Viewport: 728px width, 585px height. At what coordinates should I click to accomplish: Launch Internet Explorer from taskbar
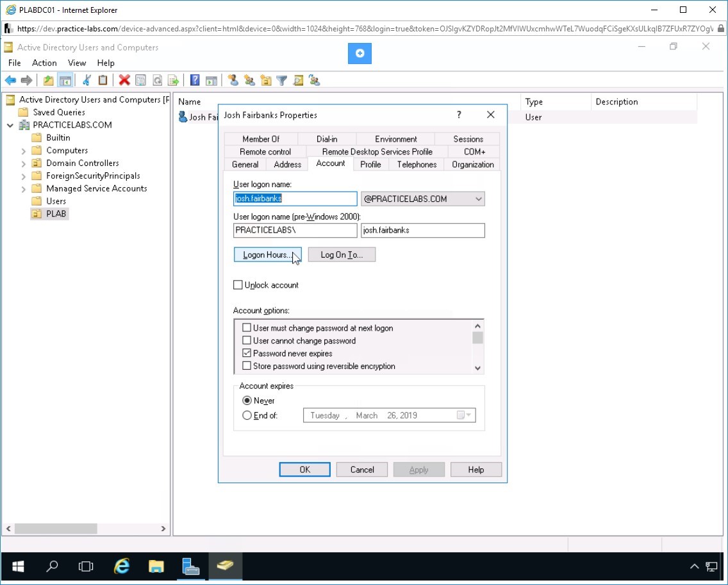click(122, 566)
